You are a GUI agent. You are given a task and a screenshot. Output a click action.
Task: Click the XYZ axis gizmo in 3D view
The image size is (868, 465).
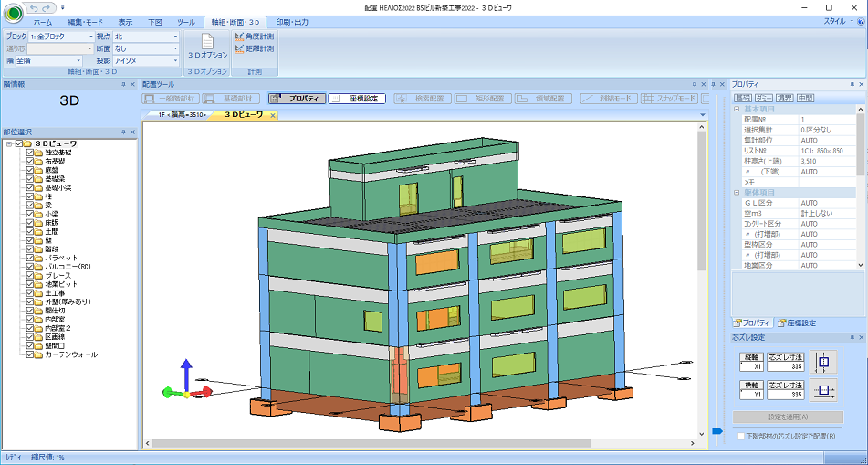(x=187, y=381)
